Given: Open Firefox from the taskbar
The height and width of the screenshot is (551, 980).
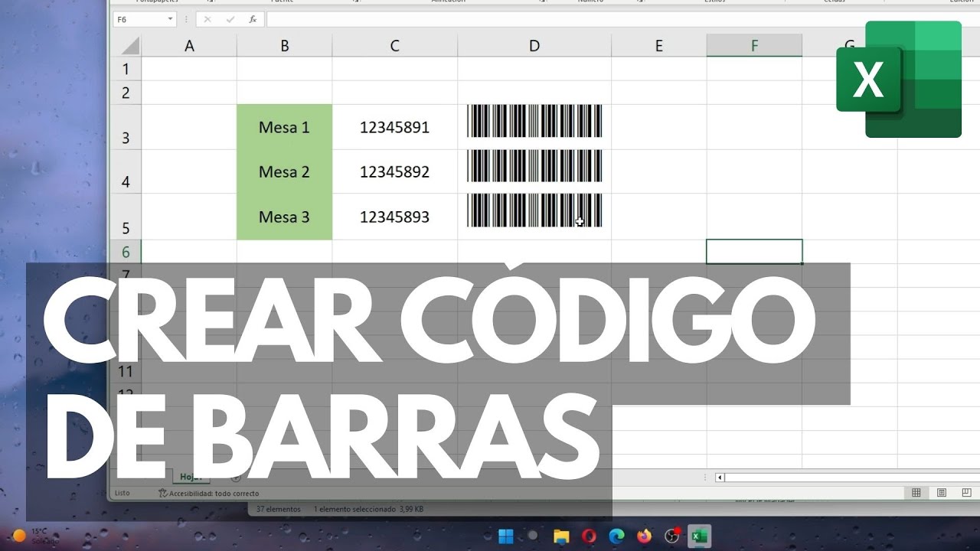Looking at the screenshot, I should [x=644, y=536].
